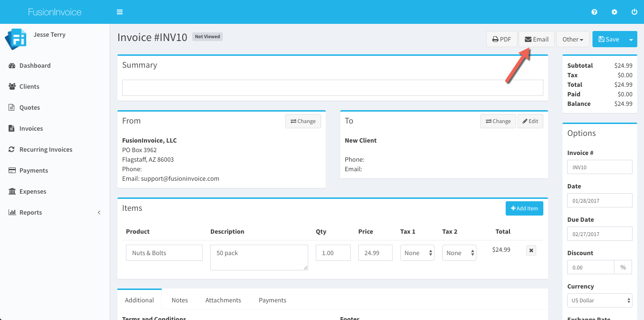Expand the Save button dropdown arrow
Screen dimensions: 644x320
point(631,39)
